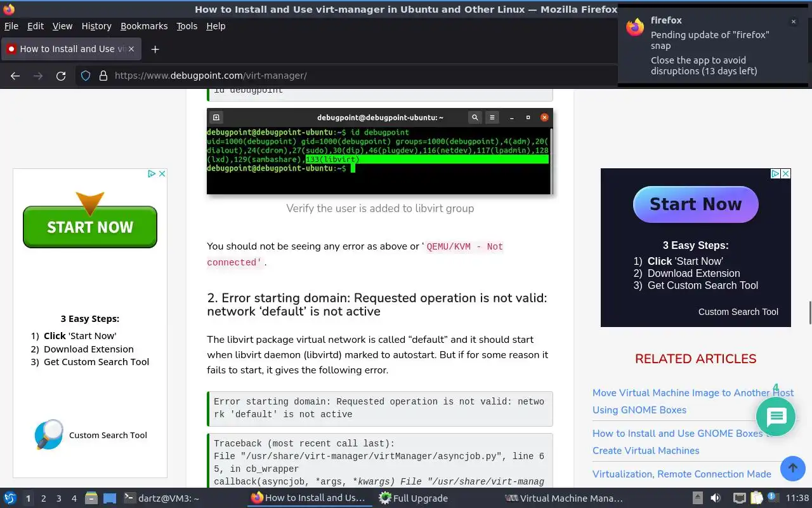The image size is (812, 508).
Task: Dismiss the firefox snap update notification
Action: point(793,22)
